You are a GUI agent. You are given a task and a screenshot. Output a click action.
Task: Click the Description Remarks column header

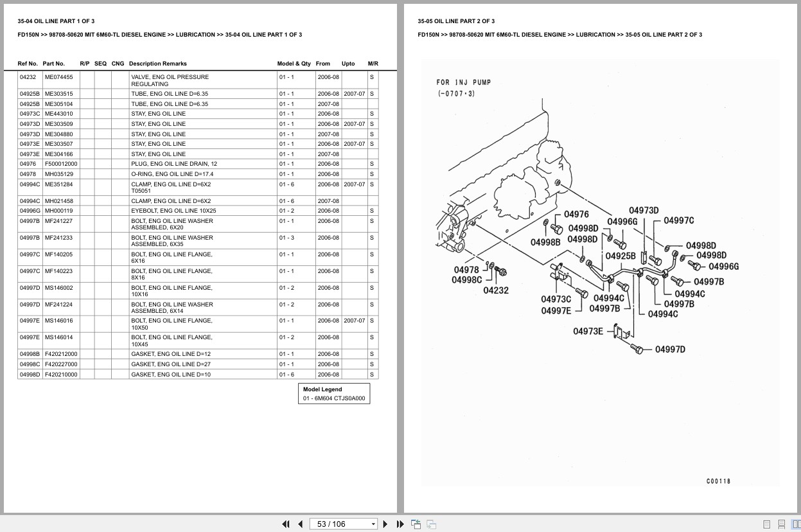click(158, 64)
